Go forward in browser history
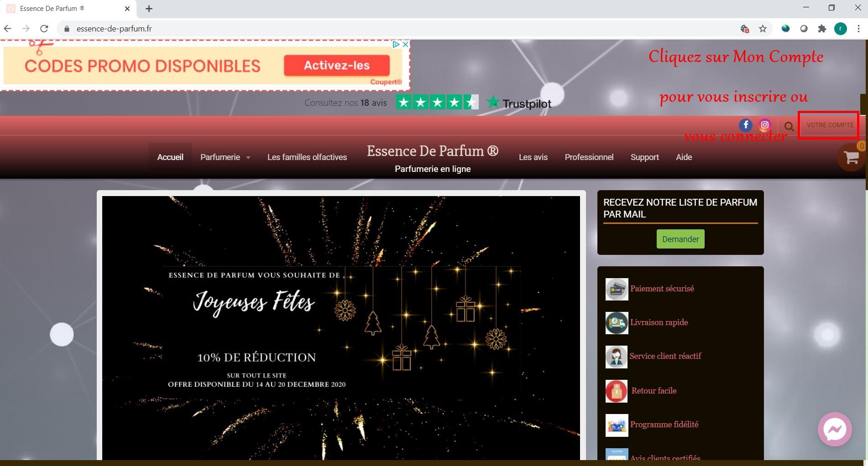Image resolution: width=868 pixels, height=466 pixels. point(26,29)
